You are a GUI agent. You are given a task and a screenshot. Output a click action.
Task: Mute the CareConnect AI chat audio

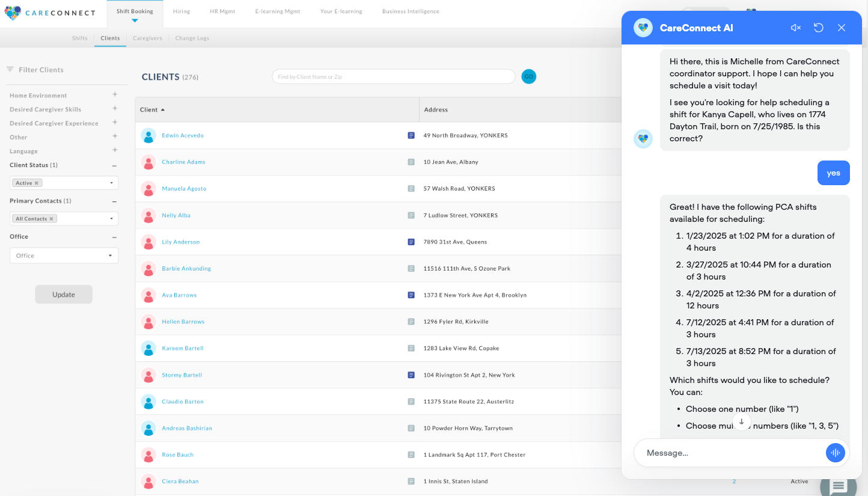795,27
